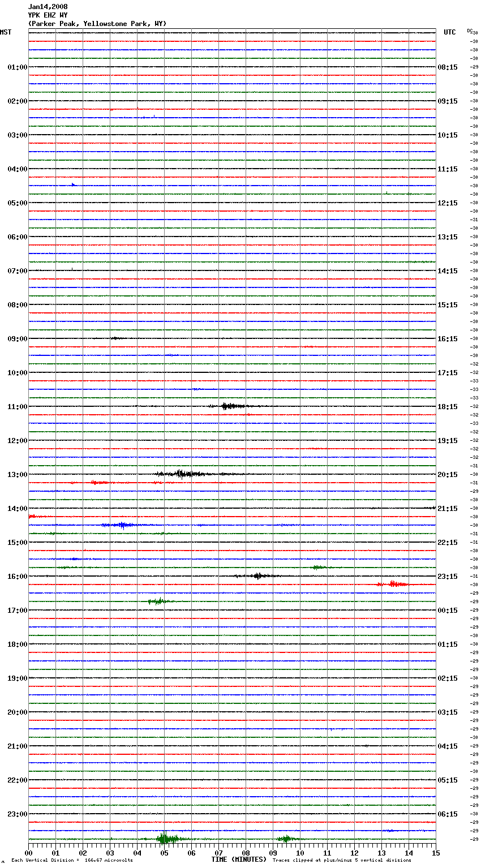Click the 08:15 UTC time label

pyautogui.click(x=448, y=67)
